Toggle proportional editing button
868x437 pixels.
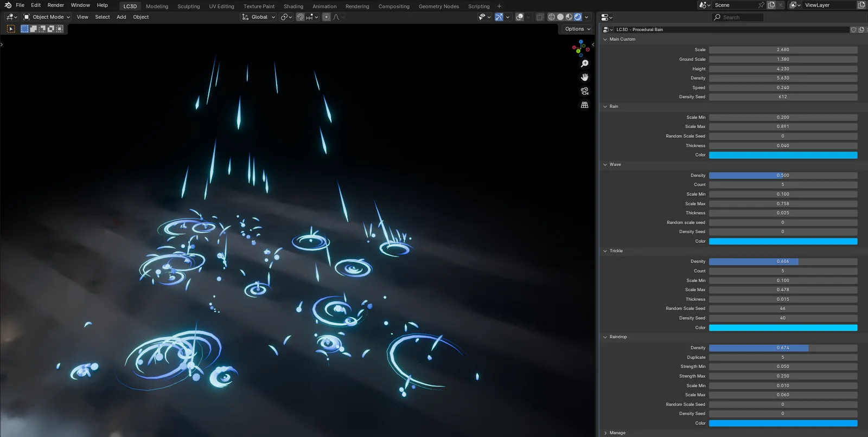pos(326,17)
